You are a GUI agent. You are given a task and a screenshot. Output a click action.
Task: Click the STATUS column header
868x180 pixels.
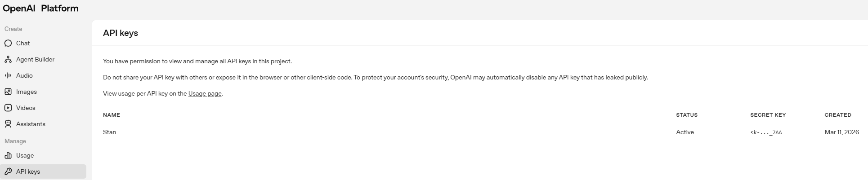(686, 115)
